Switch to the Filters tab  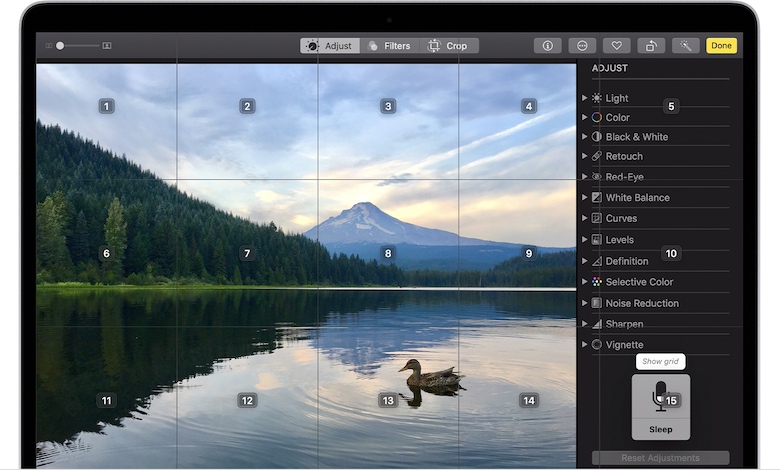(389, 45)
